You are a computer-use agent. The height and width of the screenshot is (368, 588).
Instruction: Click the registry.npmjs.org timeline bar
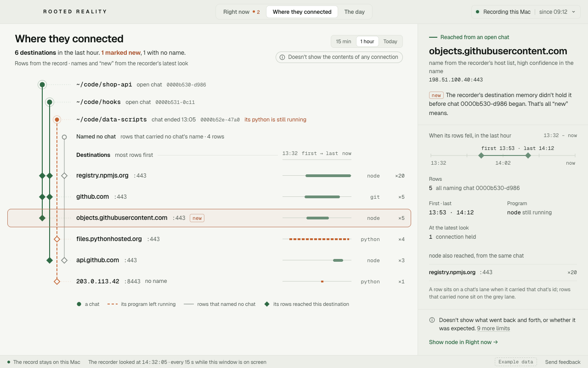(328, 176)
